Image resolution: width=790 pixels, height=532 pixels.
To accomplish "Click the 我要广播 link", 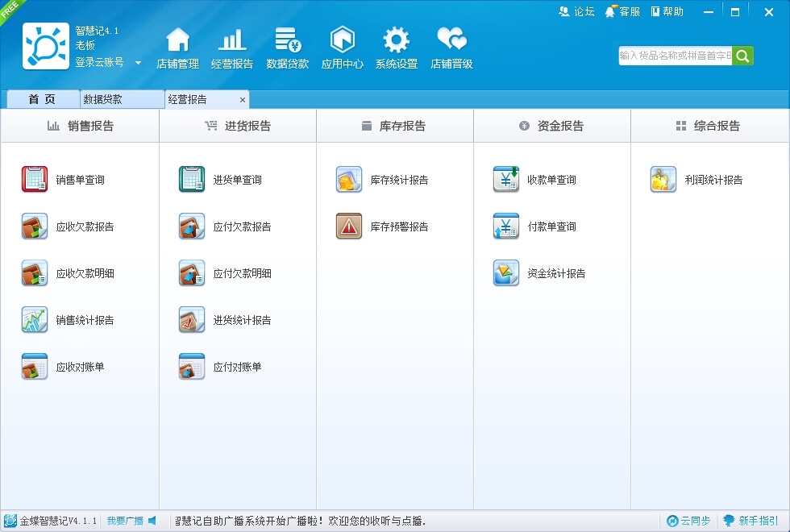I will tap(125, 521).
